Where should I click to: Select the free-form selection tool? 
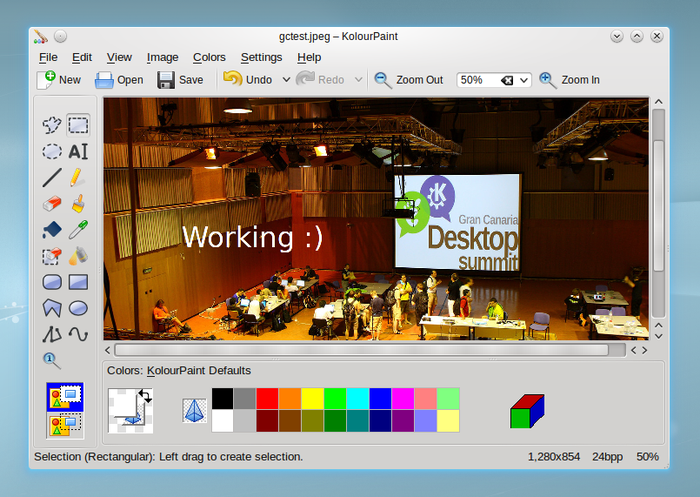point(52,125)
